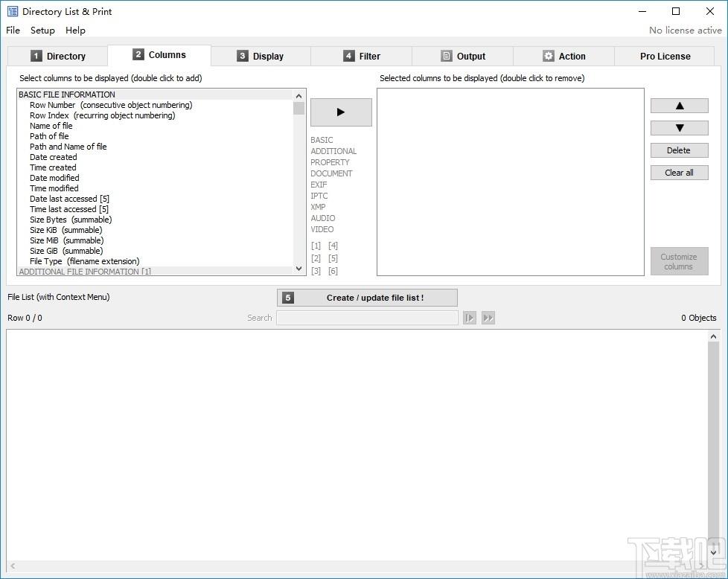Select Size MiB (summable) entry

coord(155,240)
